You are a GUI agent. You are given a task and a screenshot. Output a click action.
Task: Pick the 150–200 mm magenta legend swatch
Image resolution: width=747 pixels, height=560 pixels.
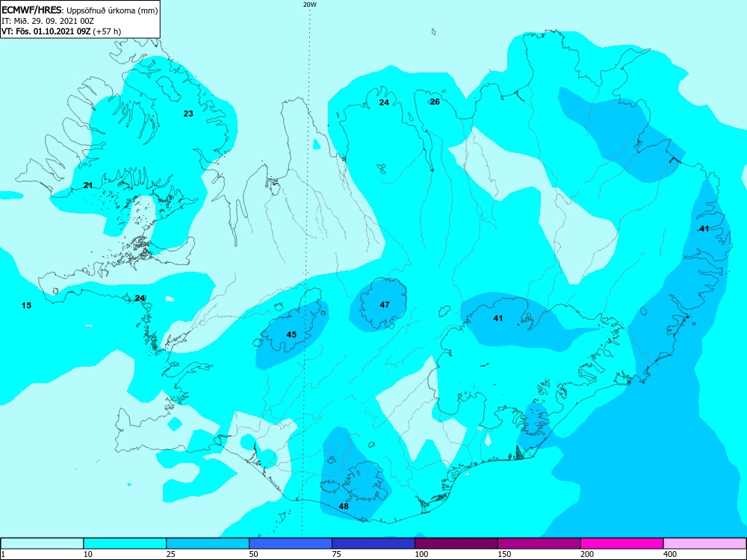point(539,544)
